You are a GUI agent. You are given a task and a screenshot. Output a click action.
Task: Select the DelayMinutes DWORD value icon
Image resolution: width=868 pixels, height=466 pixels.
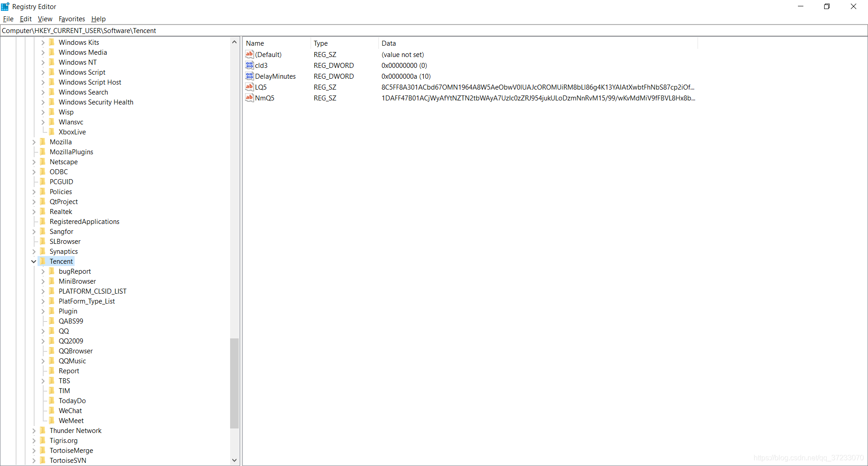250,76
